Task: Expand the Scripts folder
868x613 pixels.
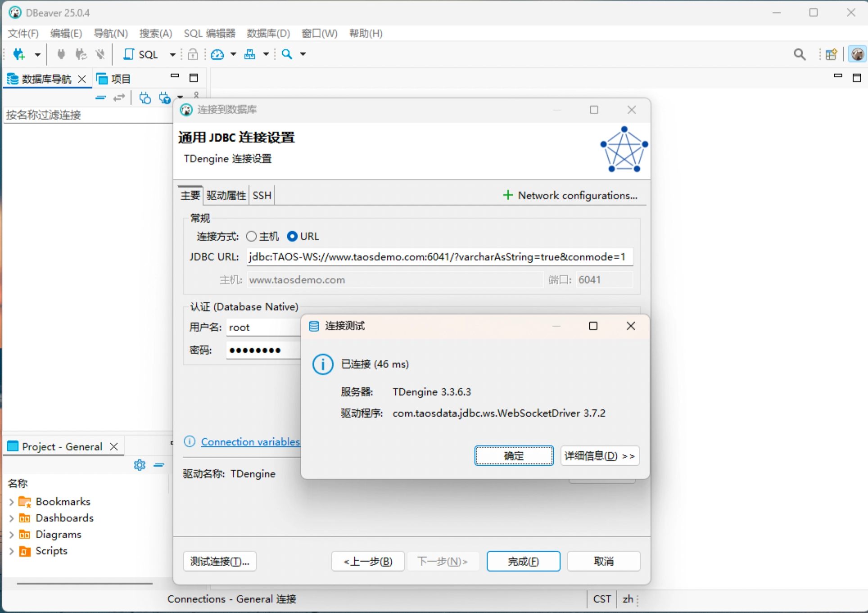Action: (12, 551)
